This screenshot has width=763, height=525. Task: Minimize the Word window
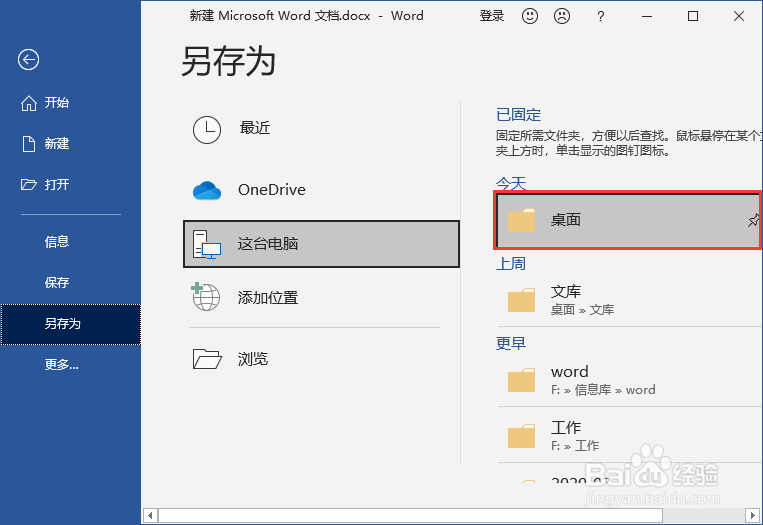coord(647,16)
